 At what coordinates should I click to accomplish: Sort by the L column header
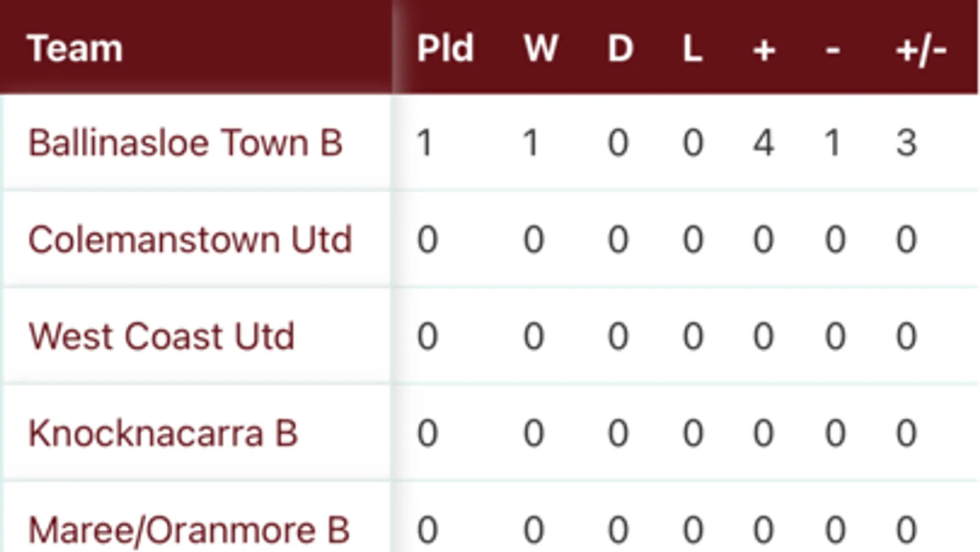point(693,48)
